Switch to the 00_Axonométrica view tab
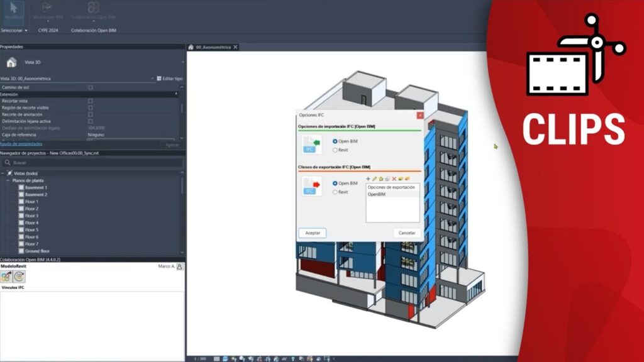 click(214, 47)
